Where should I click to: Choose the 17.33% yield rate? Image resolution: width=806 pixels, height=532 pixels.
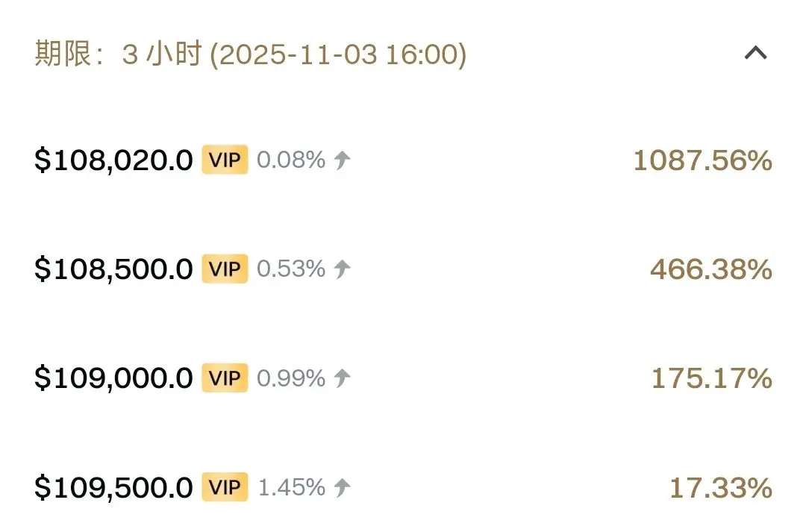721,488
